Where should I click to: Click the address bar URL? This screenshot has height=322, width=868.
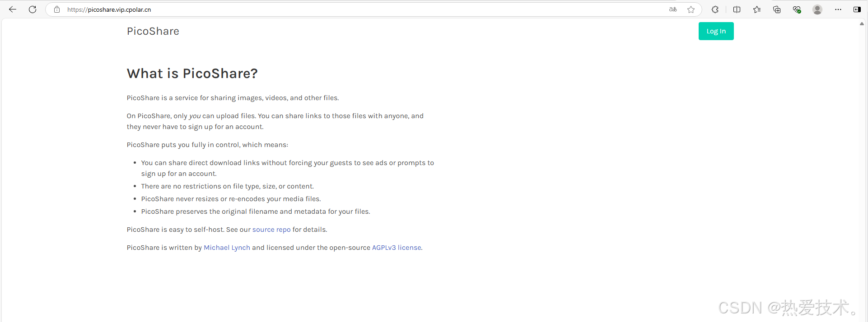pyautogui.click(x=109, y=9)
